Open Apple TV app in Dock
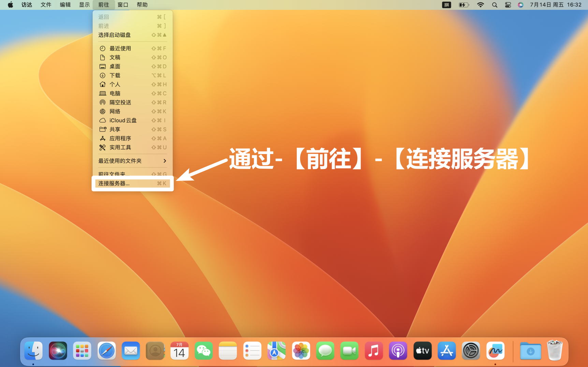The height and width of the screenshot is (367, 588). tap(423, 351)
